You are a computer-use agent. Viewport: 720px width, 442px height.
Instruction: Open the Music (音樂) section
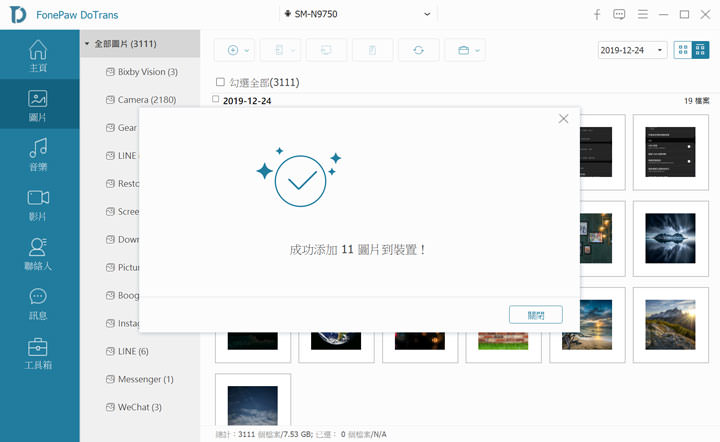click(x=39, y=154)
